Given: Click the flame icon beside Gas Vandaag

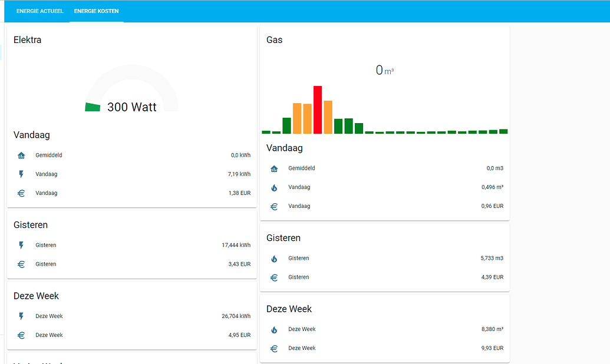Looking at the screenshot, I should 274,187.
